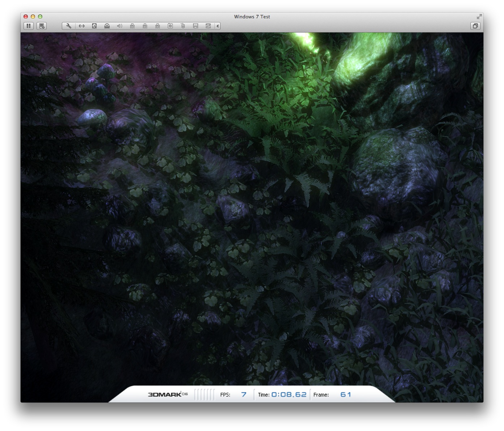This screenshot has width=504, height=431.
Task: Switch to Unity view button
Action: [x=475, y=26]
